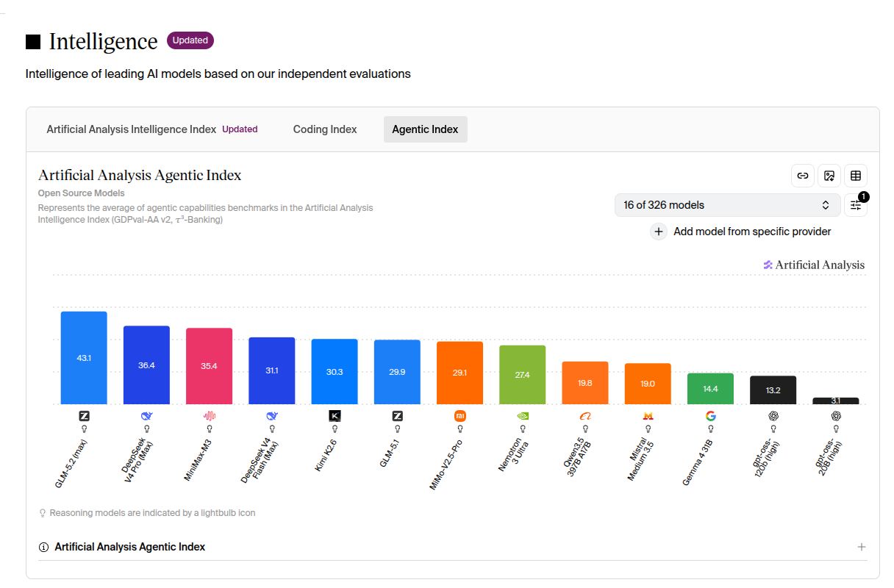Click the MiniMax-M3 pink bar 35.4
This screenshot has height=588, width=894.
coord(210,366)
